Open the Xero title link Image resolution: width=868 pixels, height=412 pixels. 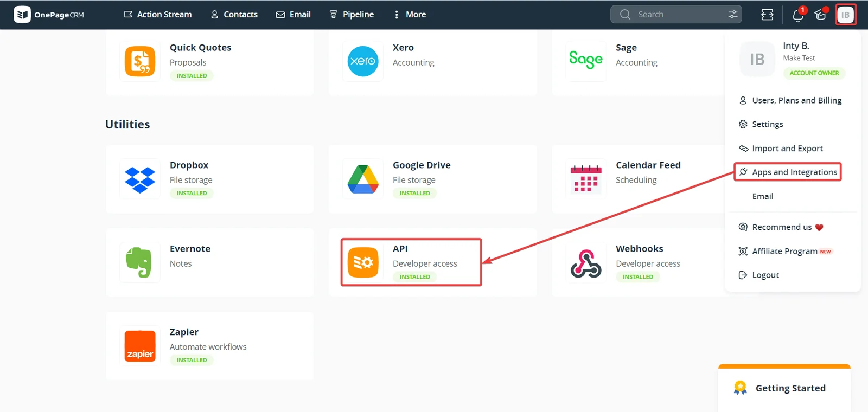[x=403, y=48]
